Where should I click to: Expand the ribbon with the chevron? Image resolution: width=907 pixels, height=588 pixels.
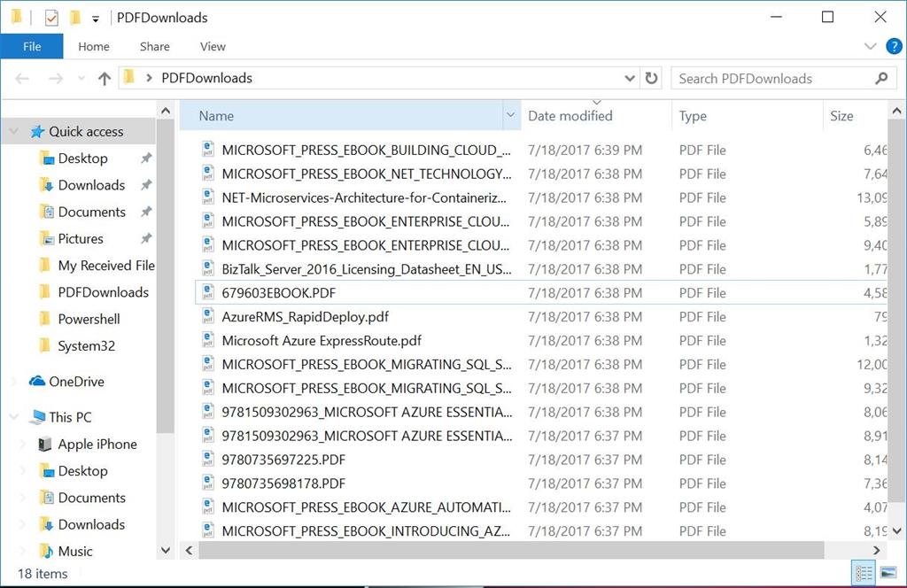(870, 46)
